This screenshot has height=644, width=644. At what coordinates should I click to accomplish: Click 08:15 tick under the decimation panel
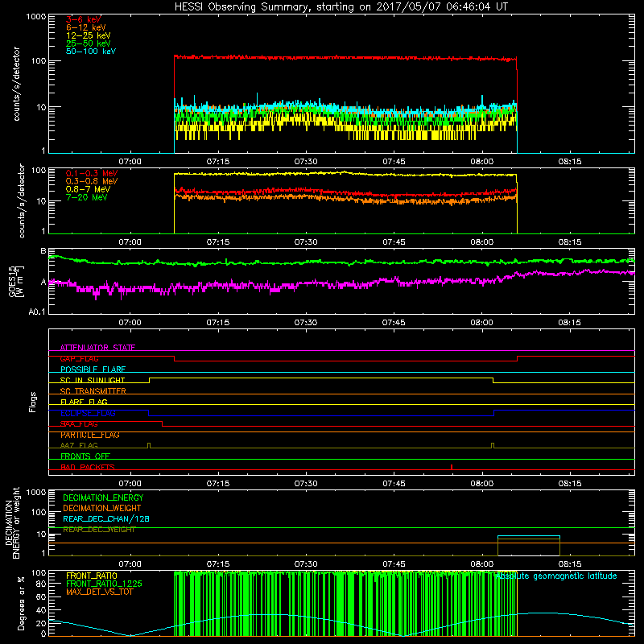click(x=569, y=564)
